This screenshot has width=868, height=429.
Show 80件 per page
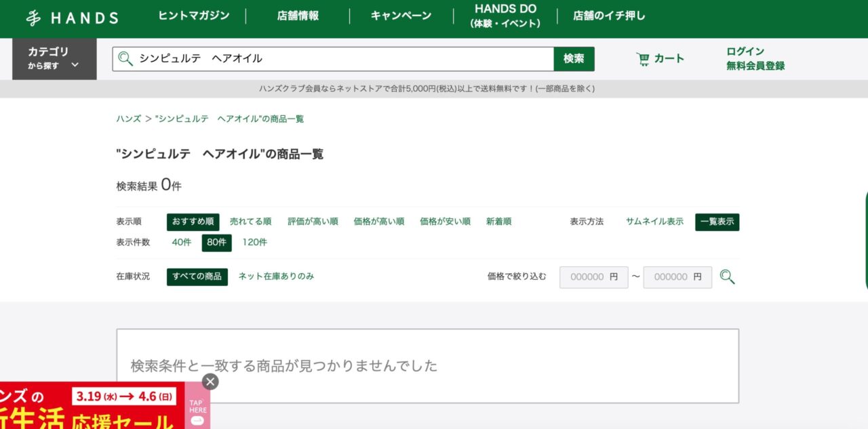(216, 242)
